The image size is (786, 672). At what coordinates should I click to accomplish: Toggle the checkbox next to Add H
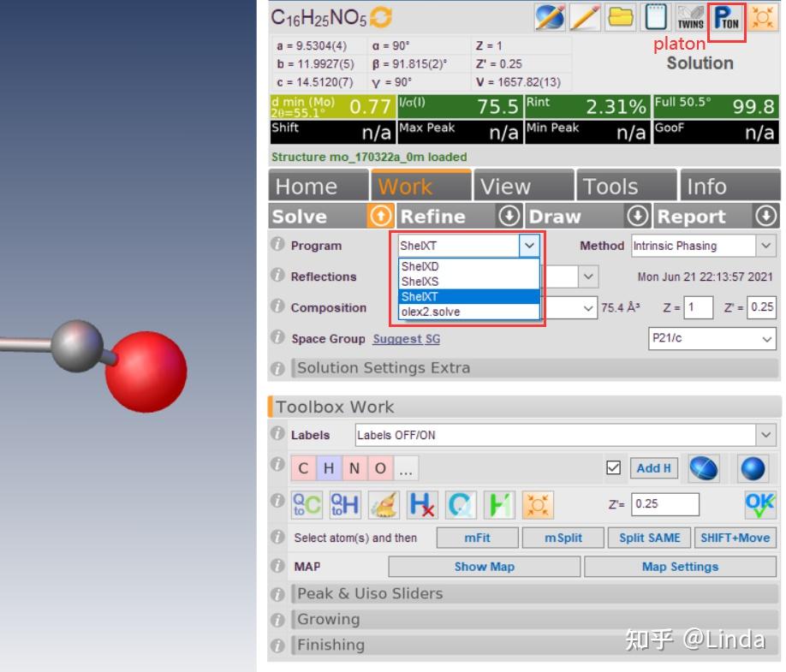(613, 468)
